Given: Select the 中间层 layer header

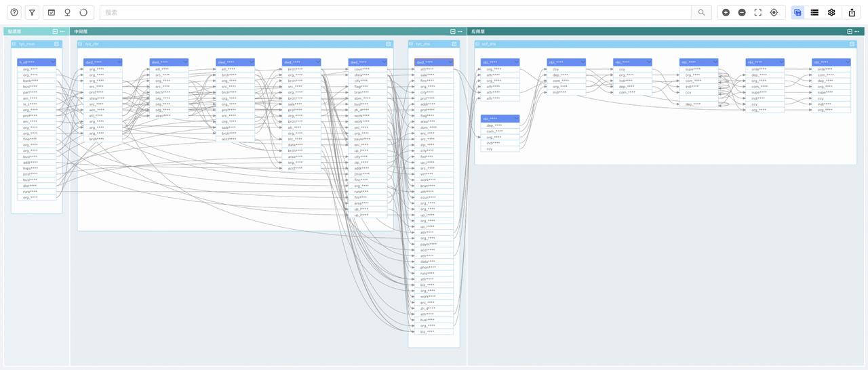Looking at the screenshot, I should (x=268, y=31).
